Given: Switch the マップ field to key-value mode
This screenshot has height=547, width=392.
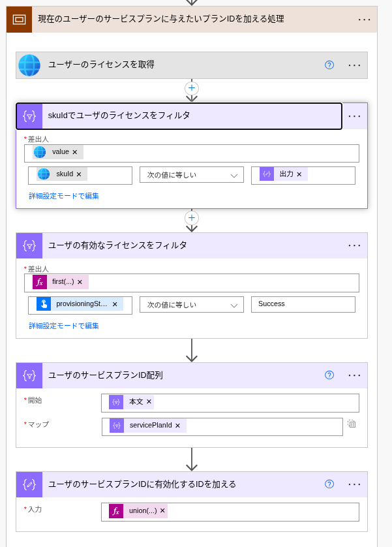Looking at the screenshot, I should coord(352,424).
